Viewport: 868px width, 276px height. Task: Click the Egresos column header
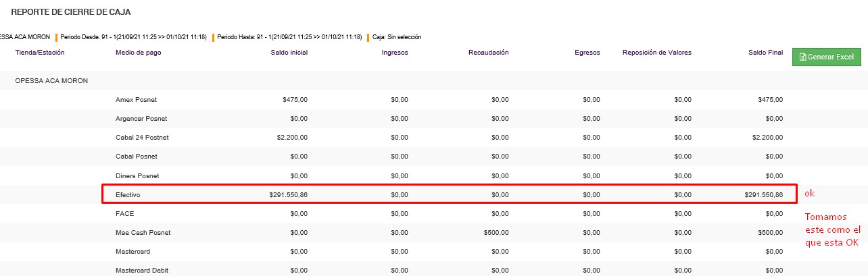pyautogui.click(x=587, y=53)
